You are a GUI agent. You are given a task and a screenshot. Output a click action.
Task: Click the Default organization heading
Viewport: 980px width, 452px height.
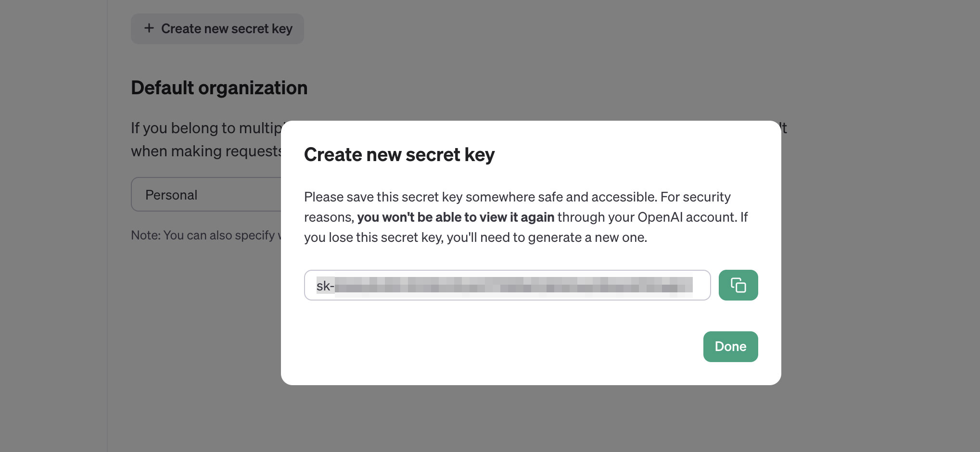[219, 88]
